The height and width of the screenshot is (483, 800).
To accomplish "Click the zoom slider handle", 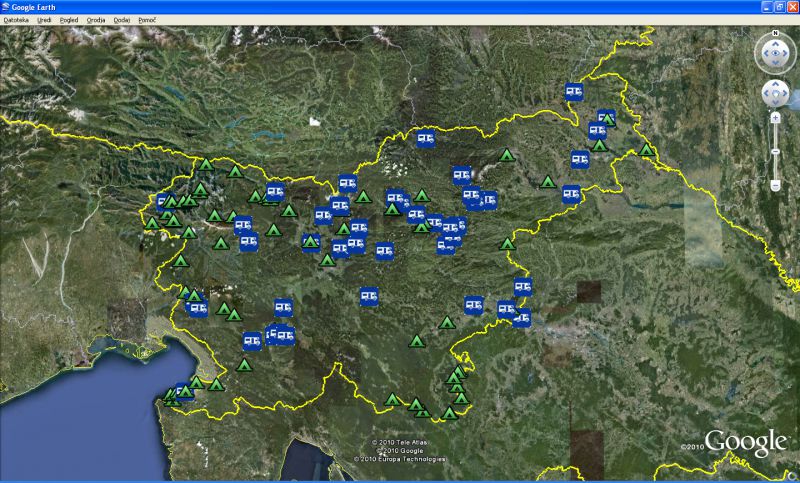I will coord(776,152).
